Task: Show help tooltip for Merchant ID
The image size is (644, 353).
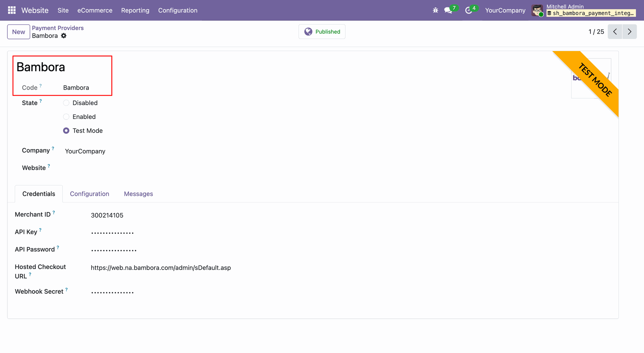Action: pyautogui.click(x=54, y=212)
